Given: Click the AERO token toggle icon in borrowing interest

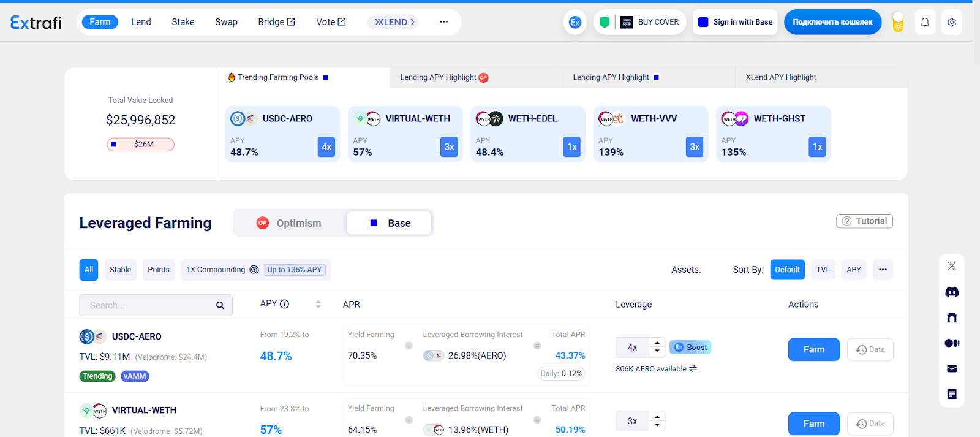Looking at the screenshot, I should click(x=433, y=355).
